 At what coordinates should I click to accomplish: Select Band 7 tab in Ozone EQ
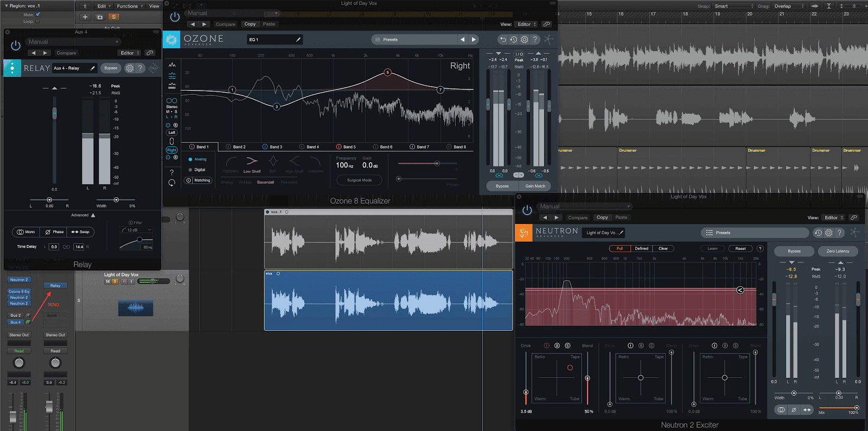click(x=419, y=147)
